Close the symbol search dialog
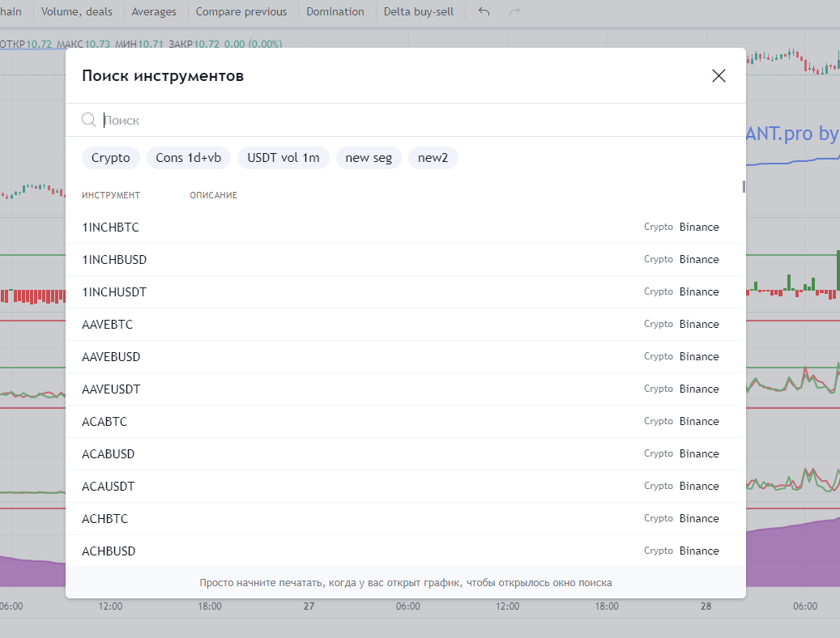The width and height of the screenshot is (840, 638). point(718,76)
